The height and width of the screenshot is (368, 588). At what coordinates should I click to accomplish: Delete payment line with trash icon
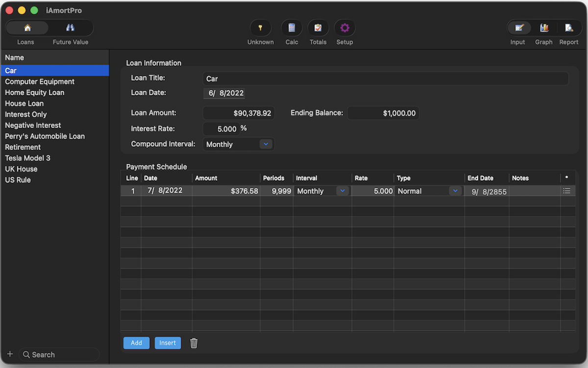(x=194, y=343)
